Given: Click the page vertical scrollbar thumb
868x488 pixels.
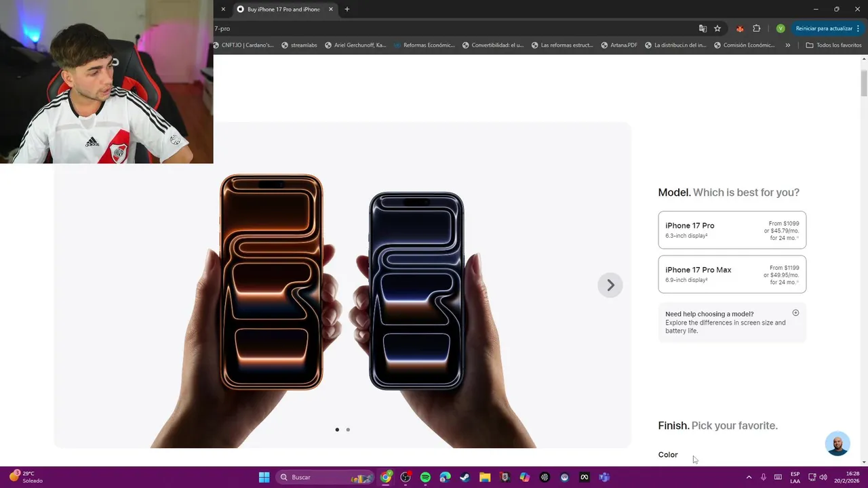Looking at the screenshot, I should tap(864, 82).
